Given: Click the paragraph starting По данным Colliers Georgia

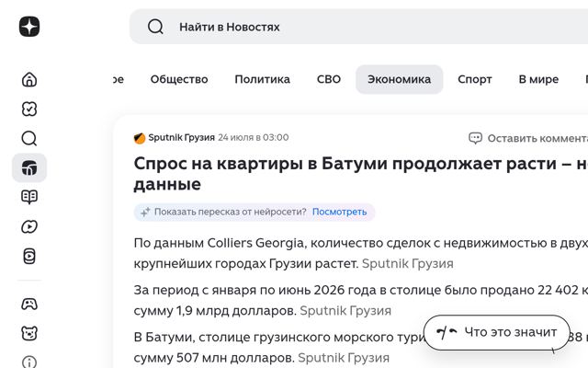Looking at the screenshot, I should 361,254.
